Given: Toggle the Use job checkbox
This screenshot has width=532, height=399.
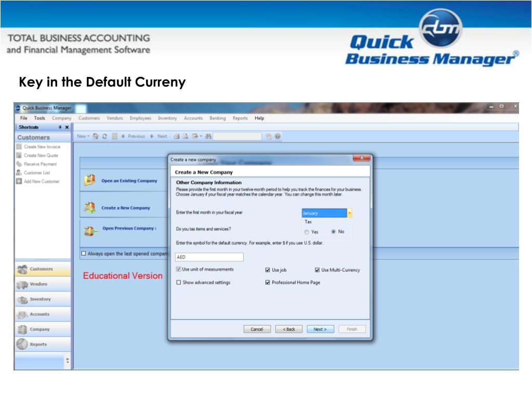Looking at the screenshot, I should tap(268, 270).
